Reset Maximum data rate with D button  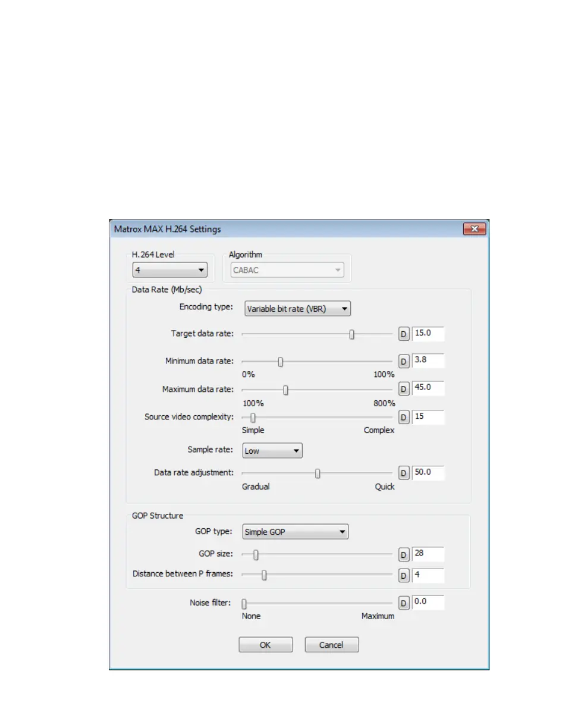[x=403, y=389]
